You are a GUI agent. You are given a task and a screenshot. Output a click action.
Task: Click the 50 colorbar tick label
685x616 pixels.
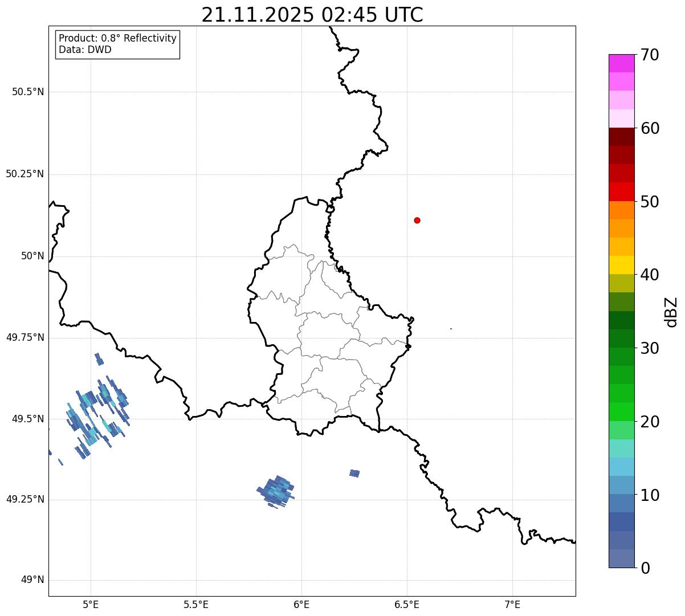[x=650, y=202]
